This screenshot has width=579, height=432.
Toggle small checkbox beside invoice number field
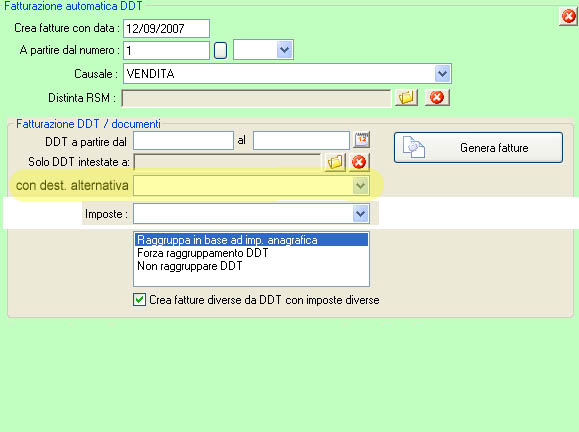click(220, 50)
